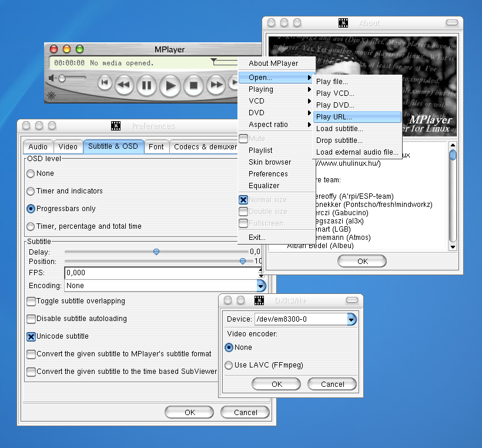Click the pill-shaped button in DXR3/H+ title bar
The width and height of the screenshot is (482, 448).
[x=352, y=300]
